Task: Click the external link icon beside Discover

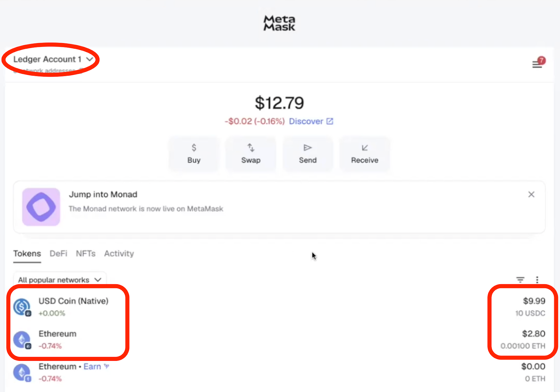Action: [x=330, y=121]
